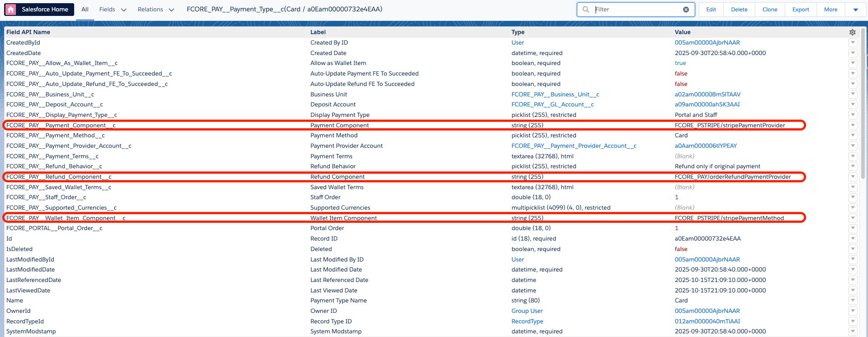
Task: Open row actions for the OwnerId row
Action: [x=853, y=311]
